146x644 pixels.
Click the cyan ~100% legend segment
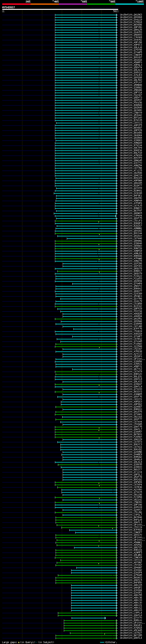[x=130, y=4]
